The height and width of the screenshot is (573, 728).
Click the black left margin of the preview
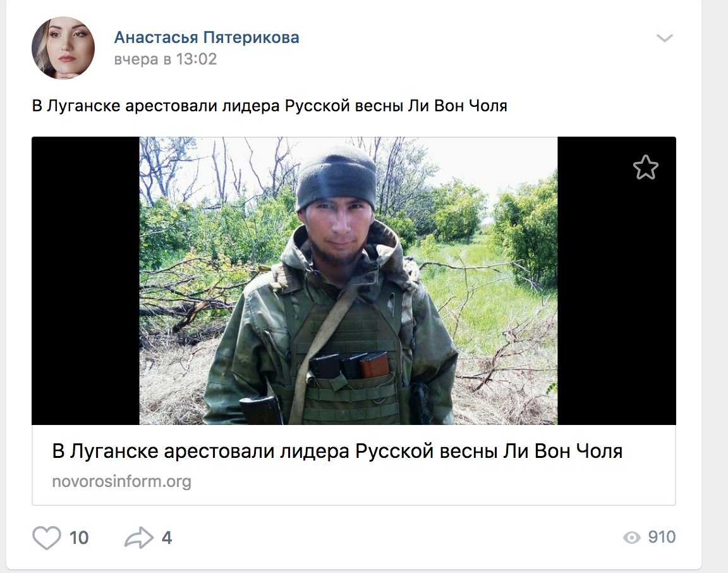coord(85,281)
